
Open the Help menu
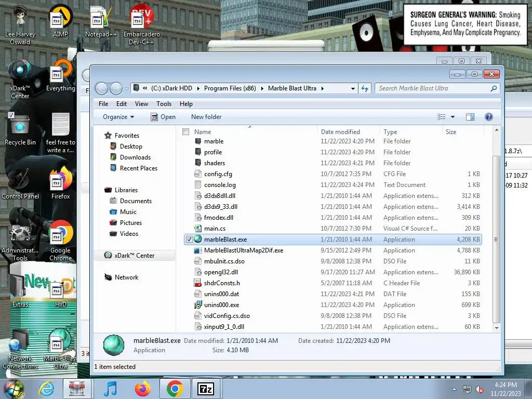click(x=186, y=104)
